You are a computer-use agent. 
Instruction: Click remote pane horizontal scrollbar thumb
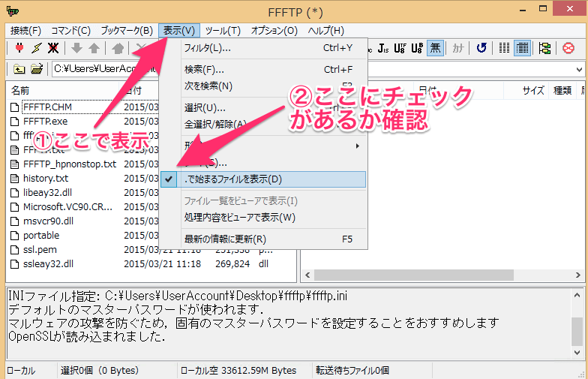(x=414, y=275)
